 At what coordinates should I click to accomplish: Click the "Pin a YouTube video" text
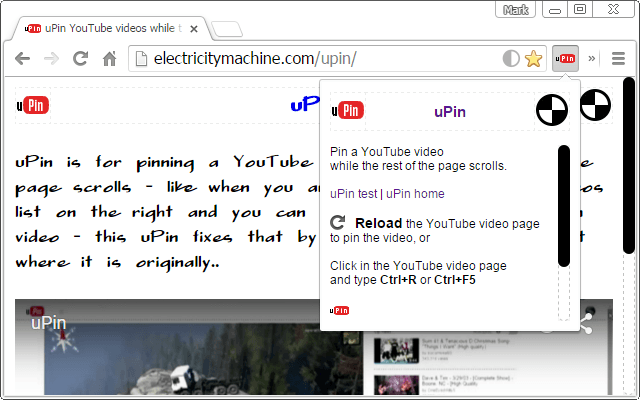point(387,152)
